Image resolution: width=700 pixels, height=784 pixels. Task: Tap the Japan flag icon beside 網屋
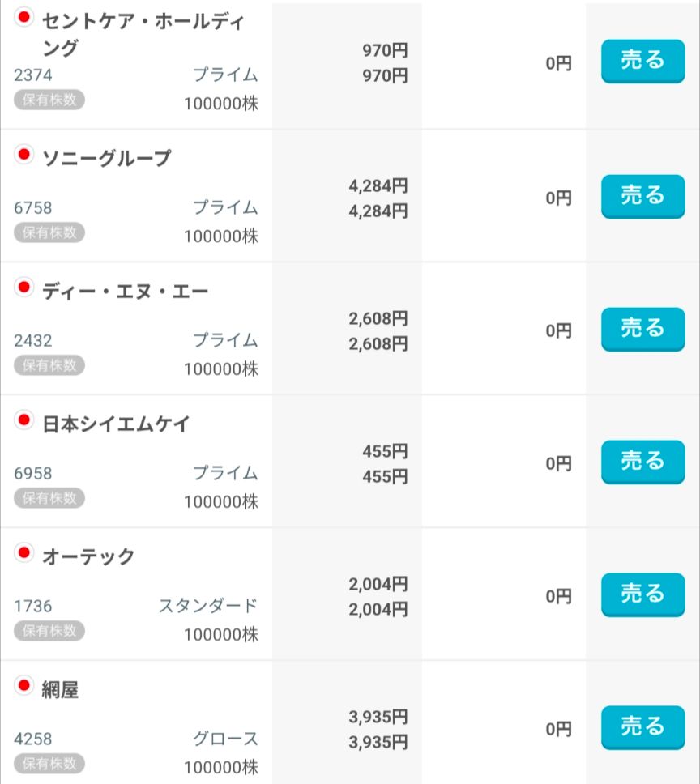pos(24,686)
